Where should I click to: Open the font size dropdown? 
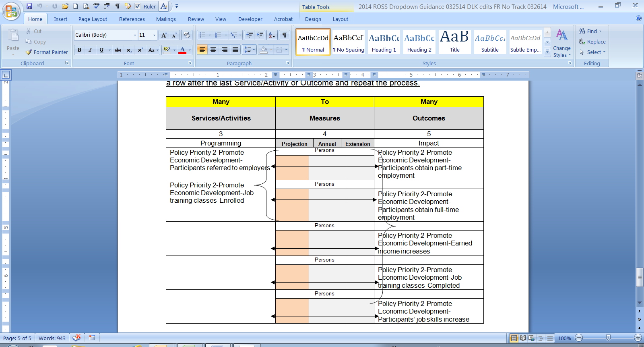(x=154, y=35)
